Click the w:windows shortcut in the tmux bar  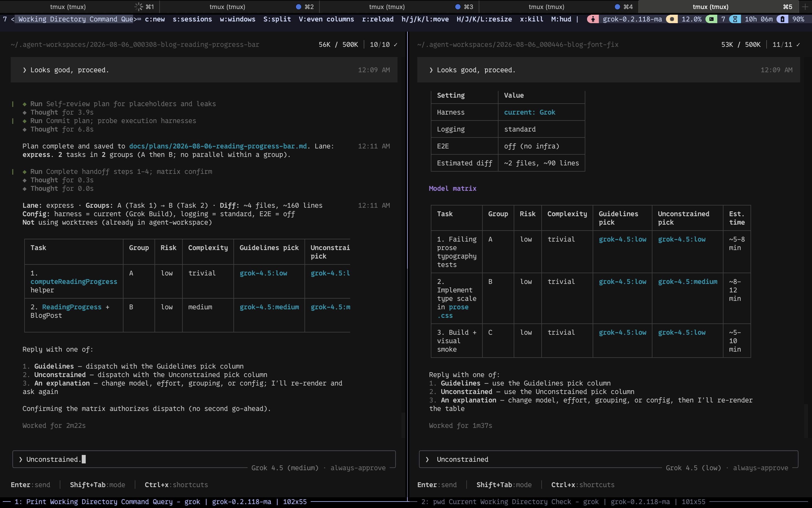coord(238,19)
